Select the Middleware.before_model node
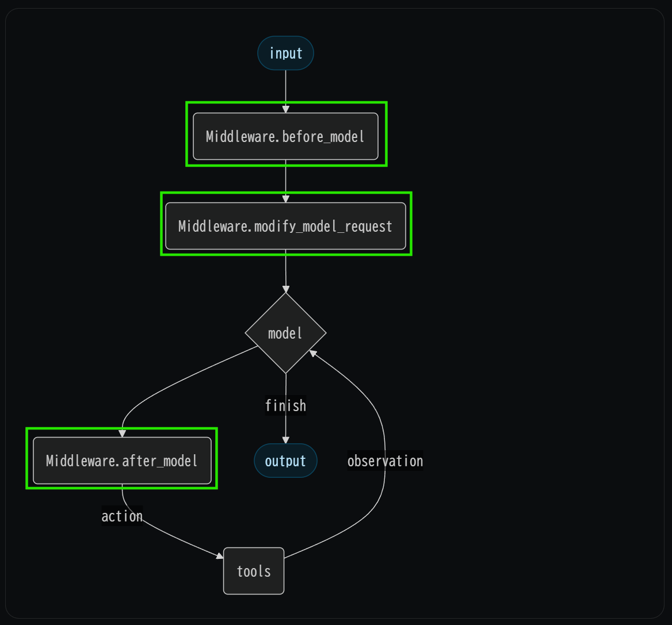Viewport: 672px width, 625px height. (x=286, y=136)
